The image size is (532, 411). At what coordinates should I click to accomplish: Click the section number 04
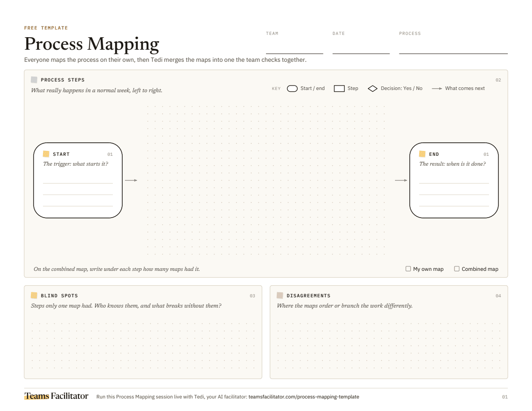pos(498,295)
